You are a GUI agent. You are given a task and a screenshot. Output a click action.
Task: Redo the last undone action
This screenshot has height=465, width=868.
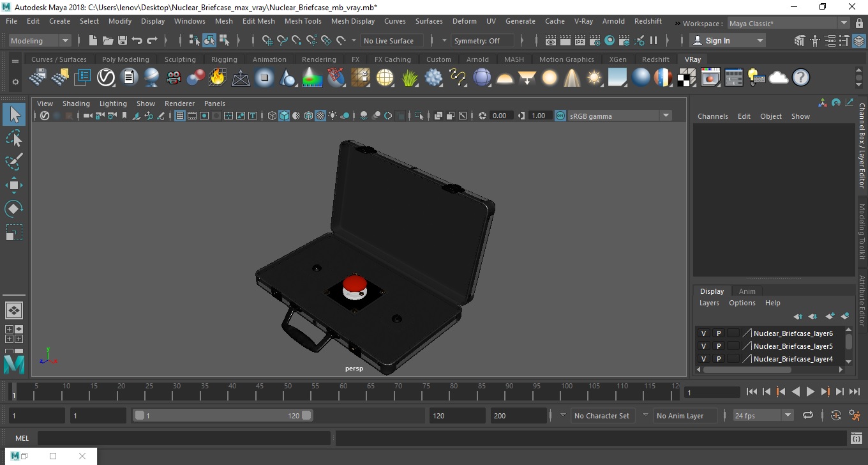(x=152, y=40)
